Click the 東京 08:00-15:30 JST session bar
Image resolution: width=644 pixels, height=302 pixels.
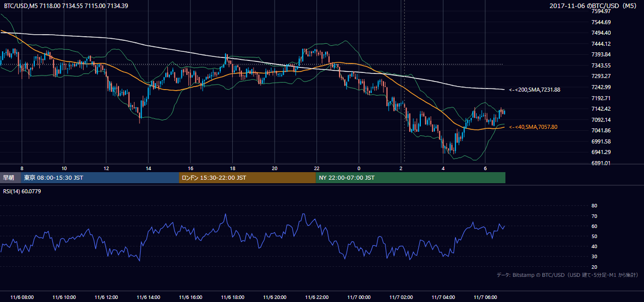coord(100,178)
